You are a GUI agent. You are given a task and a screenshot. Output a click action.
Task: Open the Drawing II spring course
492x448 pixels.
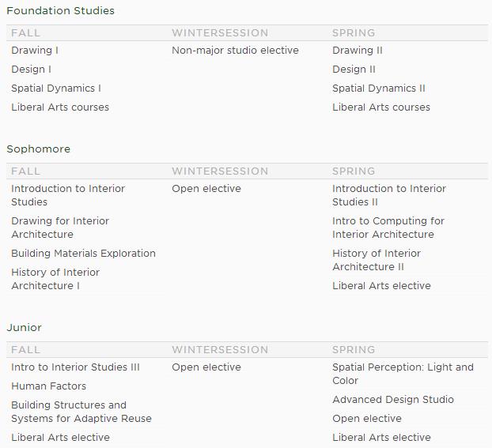click(x=358, y=51)
